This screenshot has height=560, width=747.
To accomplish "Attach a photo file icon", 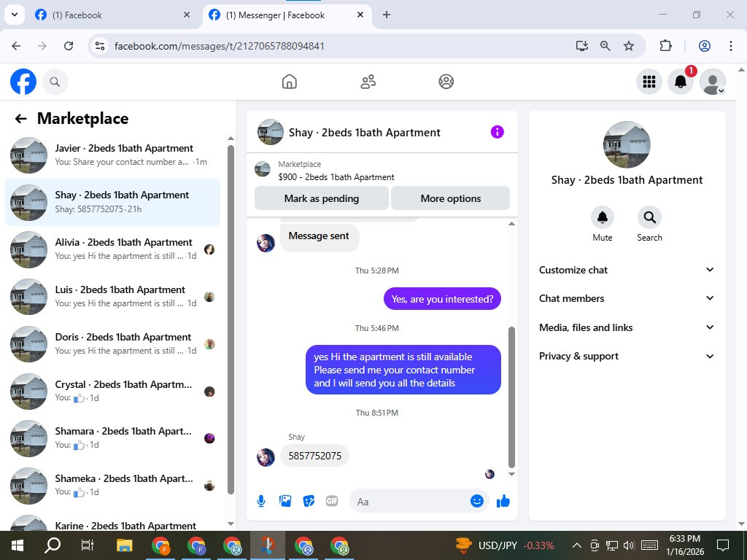I will tap(285, 501).
